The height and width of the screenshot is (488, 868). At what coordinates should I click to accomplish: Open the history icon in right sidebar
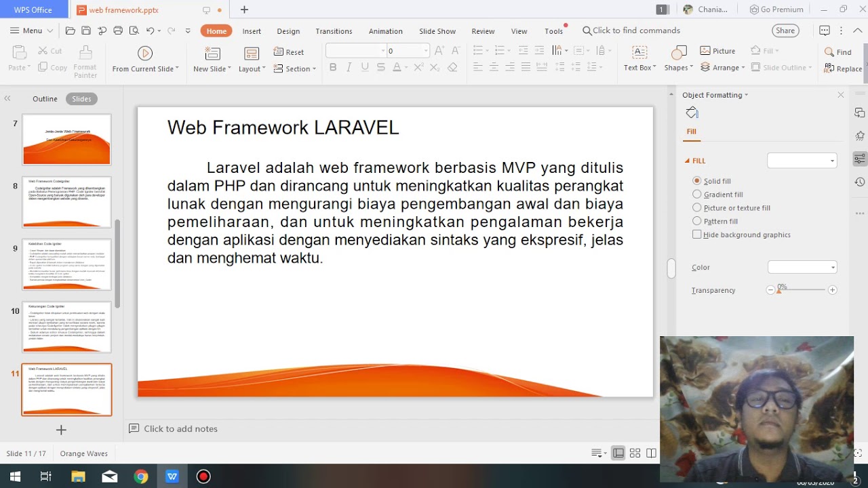tap(860, 182)
